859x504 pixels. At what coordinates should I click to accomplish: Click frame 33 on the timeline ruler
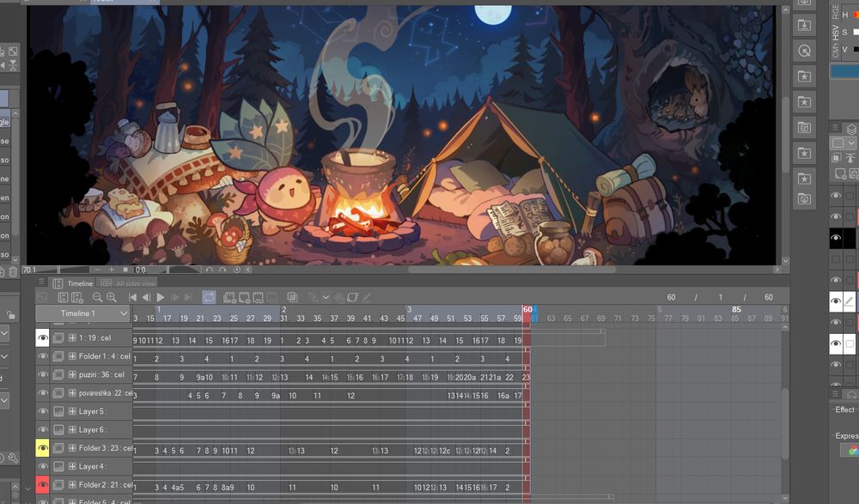coord(300,319)
